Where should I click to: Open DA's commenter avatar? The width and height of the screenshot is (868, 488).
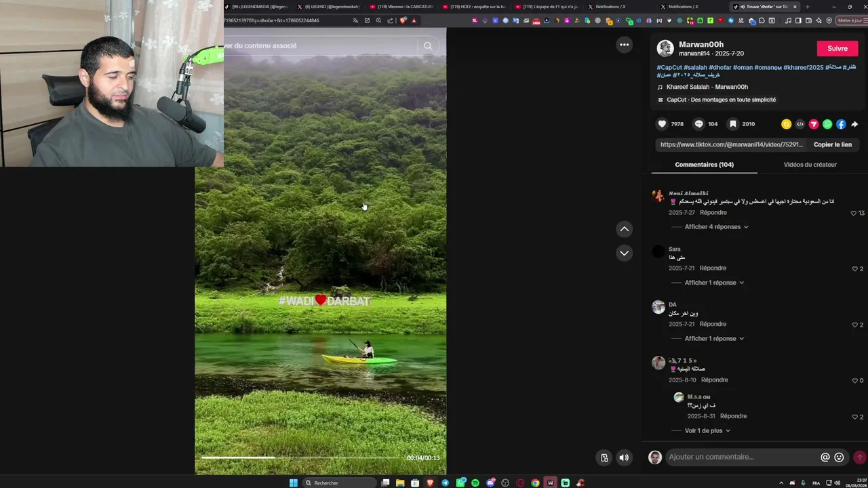click(658, 307)
